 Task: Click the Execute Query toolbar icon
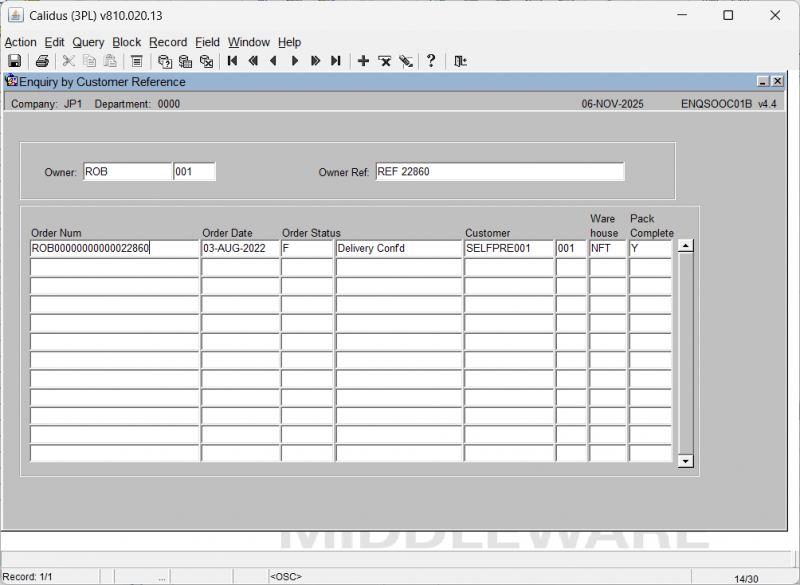pyautogui.click(x=185, y=61)
